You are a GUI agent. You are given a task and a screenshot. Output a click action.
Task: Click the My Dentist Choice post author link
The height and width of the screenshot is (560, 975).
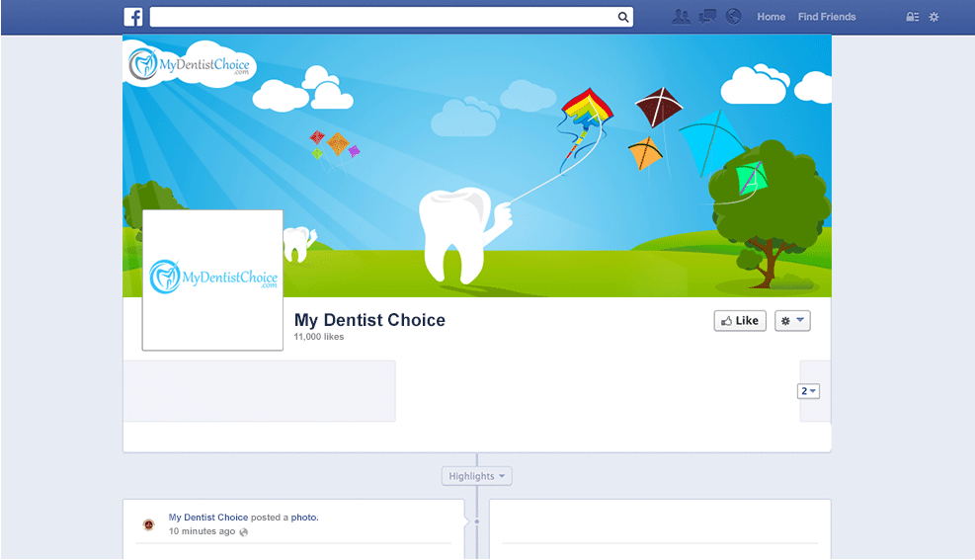(208, 518)
